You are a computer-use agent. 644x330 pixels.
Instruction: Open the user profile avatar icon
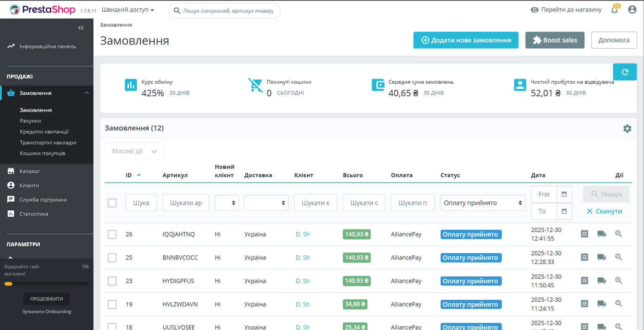(x=632, y=10)
